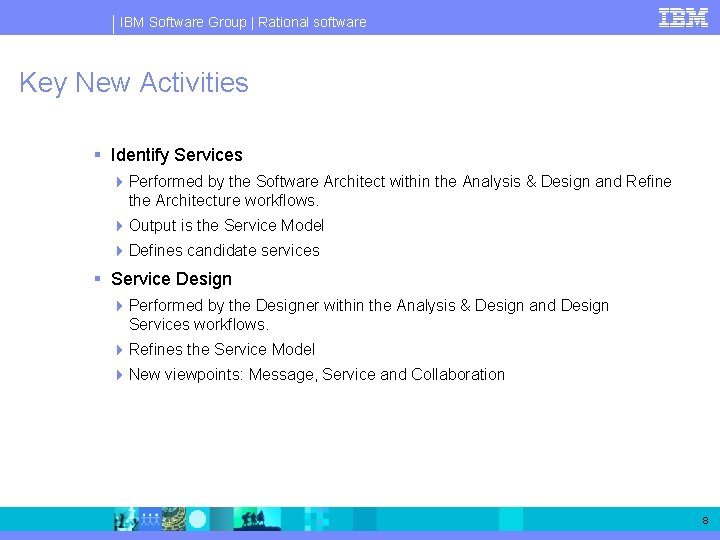720x540 pixels.
Task: Click the IBM logo in the header
Action: pos(683,18)
